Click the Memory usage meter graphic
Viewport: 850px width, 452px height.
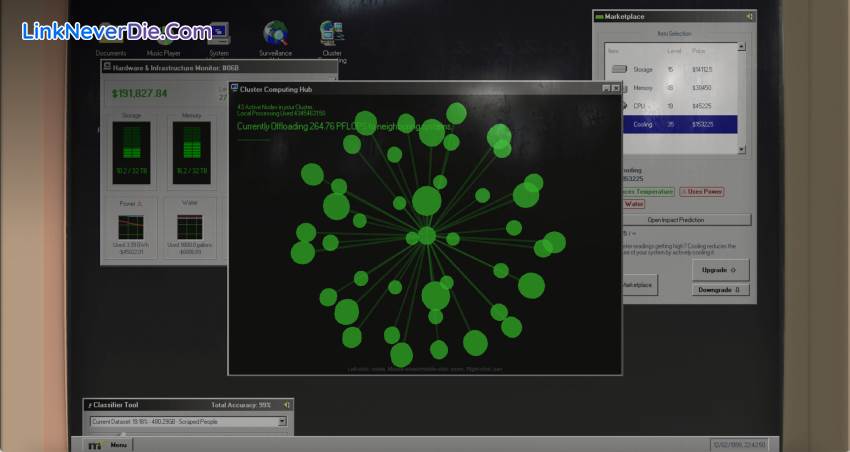[x=191, y=152]
